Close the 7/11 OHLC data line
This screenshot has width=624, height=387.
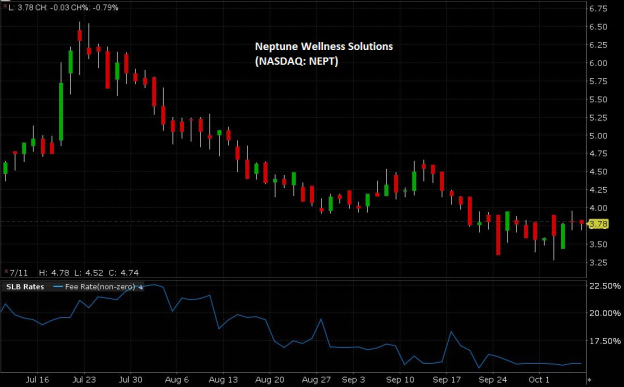pos(6,272)
